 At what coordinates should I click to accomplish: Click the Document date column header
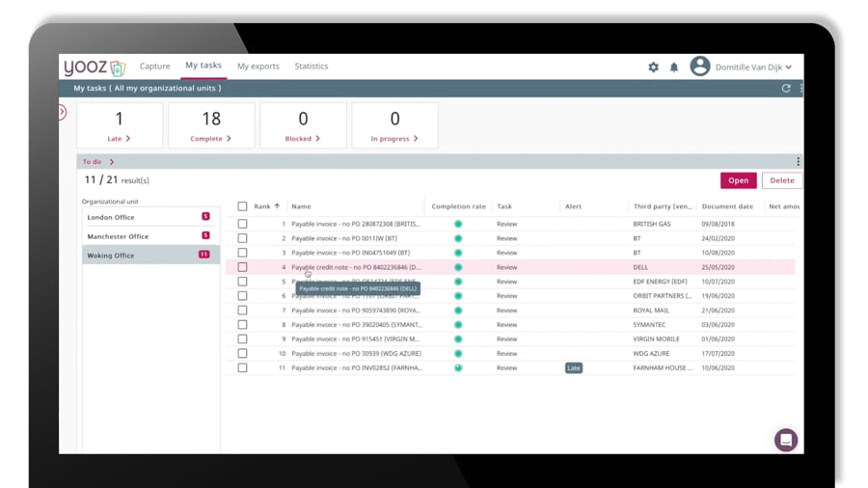[727, 206]
